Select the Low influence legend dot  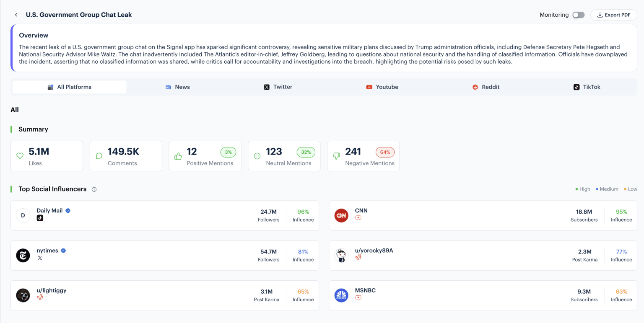[x=626, y=189]
